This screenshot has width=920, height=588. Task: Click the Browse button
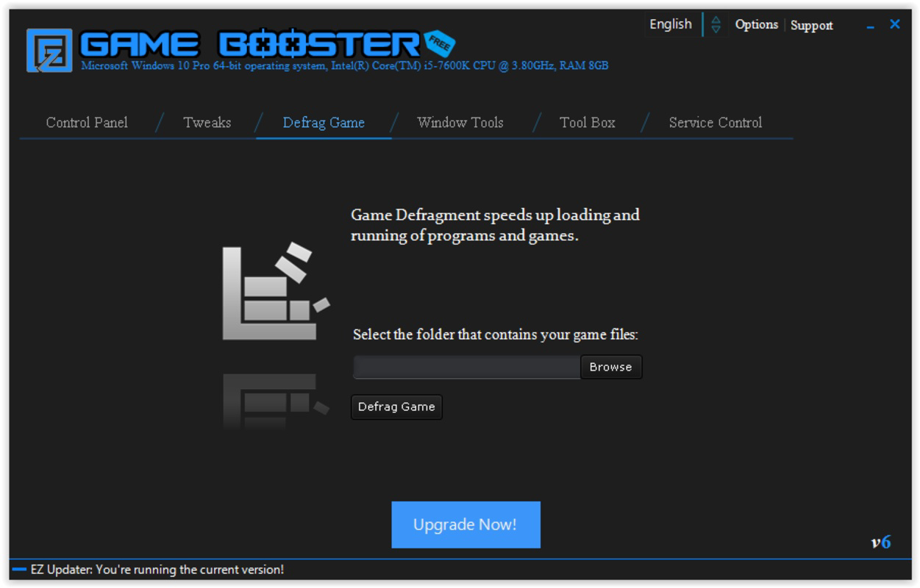point(611,367)
